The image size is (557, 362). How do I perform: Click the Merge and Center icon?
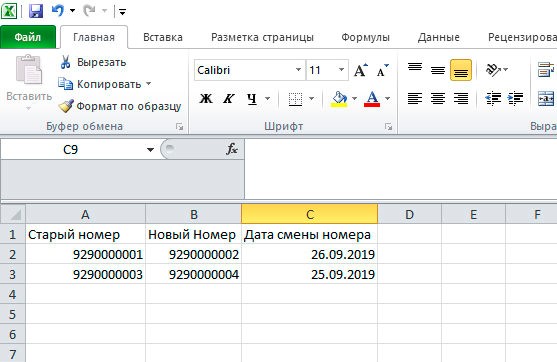(x=546, y=98)
